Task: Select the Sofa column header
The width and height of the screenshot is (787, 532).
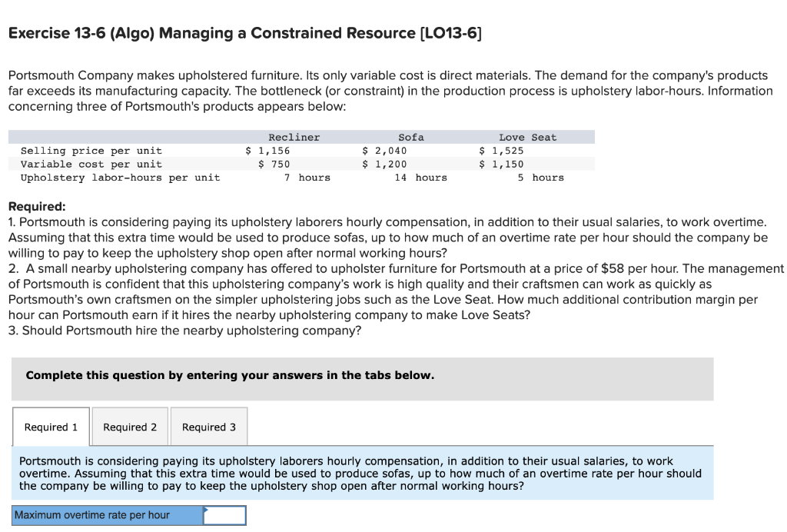Action: pyautogui.click(x=410, y=137)
